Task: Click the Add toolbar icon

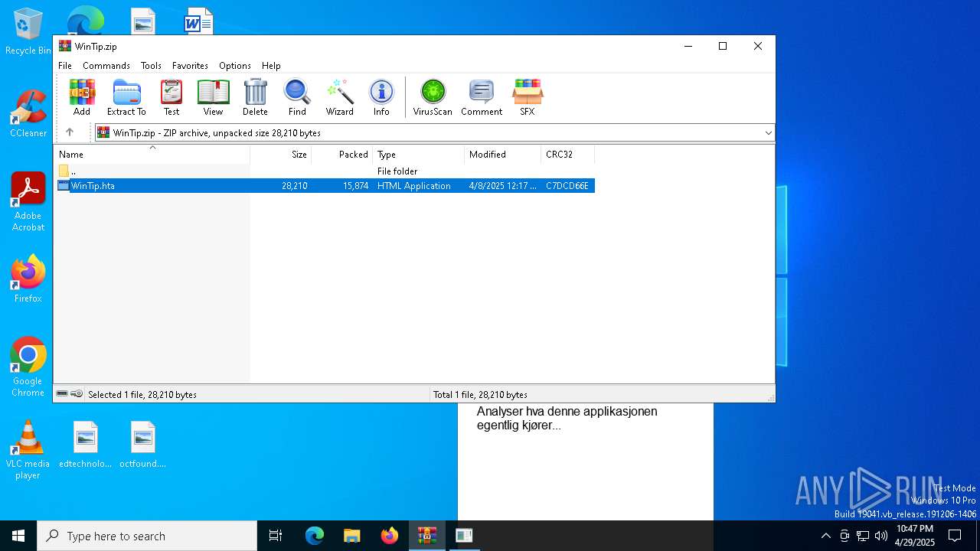Action: pos(82,97)
